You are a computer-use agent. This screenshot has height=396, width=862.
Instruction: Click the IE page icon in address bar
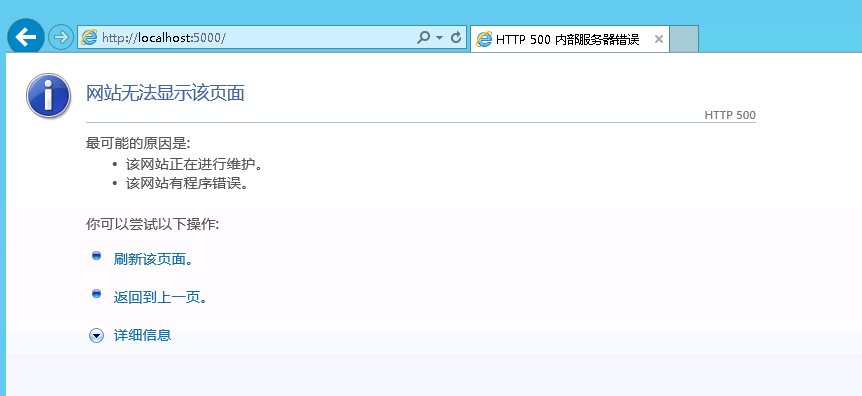(x=89, y=37)
